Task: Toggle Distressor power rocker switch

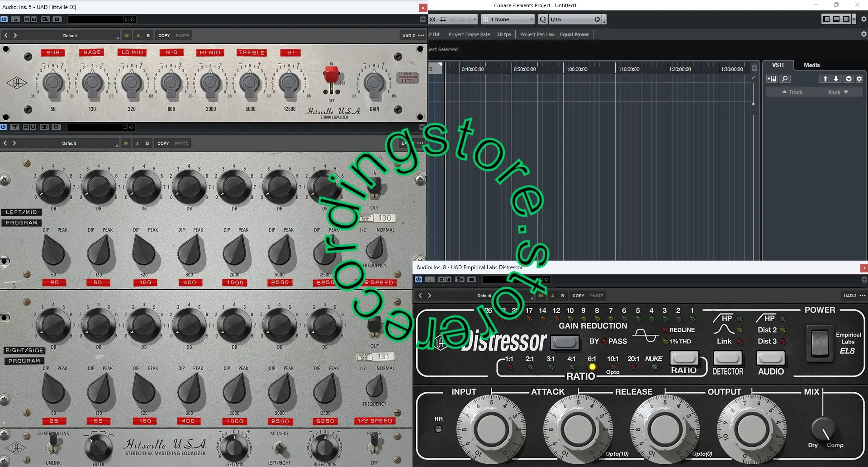Action: tap(820, 343)
